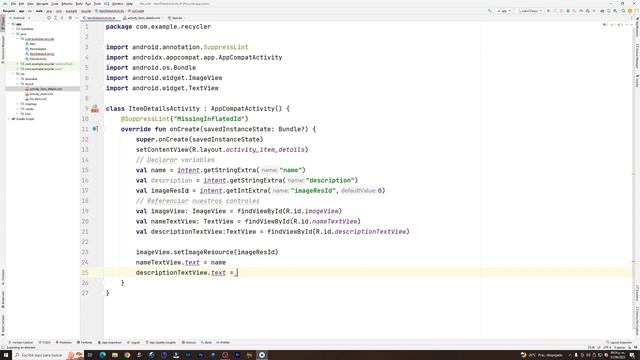
Task: Switch to the Item.kt editor tab
Action: point(176,18)
